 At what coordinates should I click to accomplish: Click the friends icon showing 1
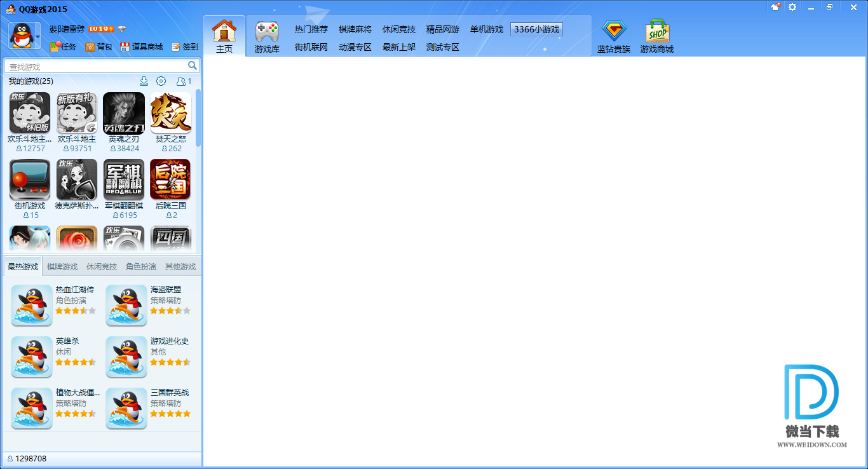(184, 81)
